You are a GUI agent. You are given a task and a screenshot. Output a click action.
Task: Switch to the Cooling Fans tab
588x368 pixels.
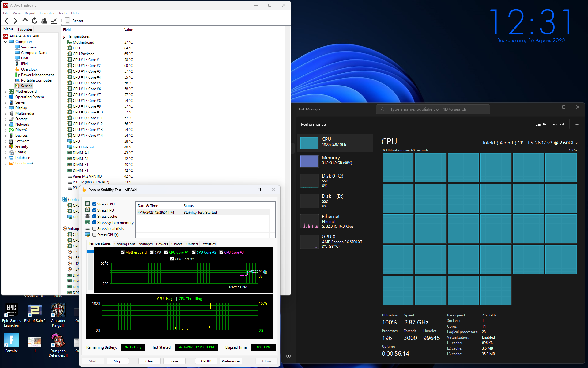point(125,244)
